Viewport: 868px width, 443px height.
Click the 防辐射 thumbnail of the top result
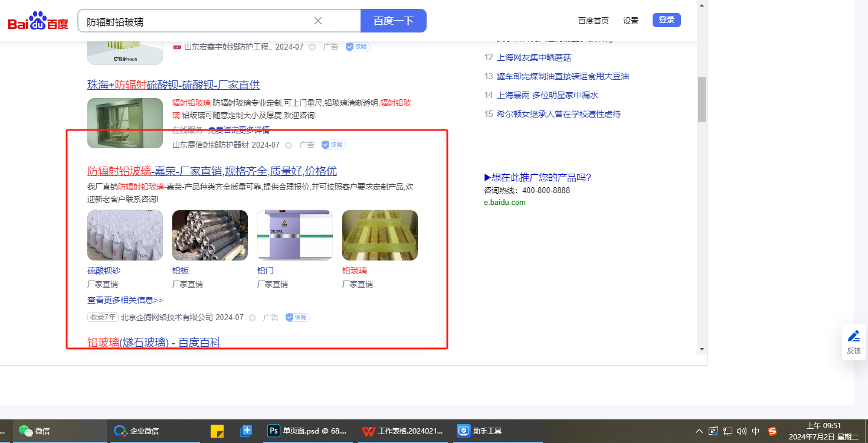pyautogui.click(x=125, y=53)
